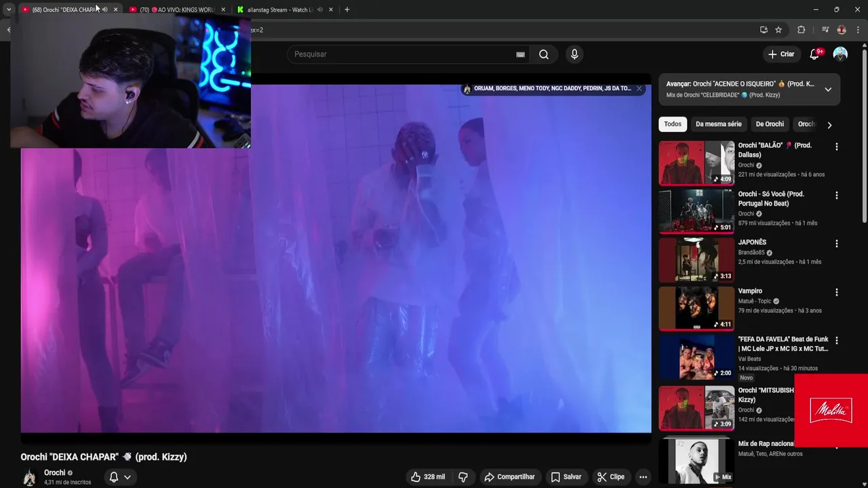Open subscription notification bell dropdown
The image size is (868, 488).
click(120, 477)
